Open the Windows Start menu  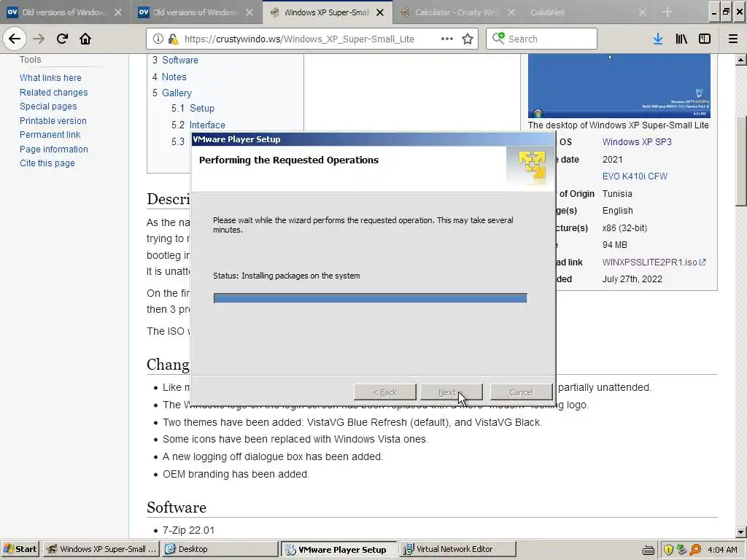(20, 549)
